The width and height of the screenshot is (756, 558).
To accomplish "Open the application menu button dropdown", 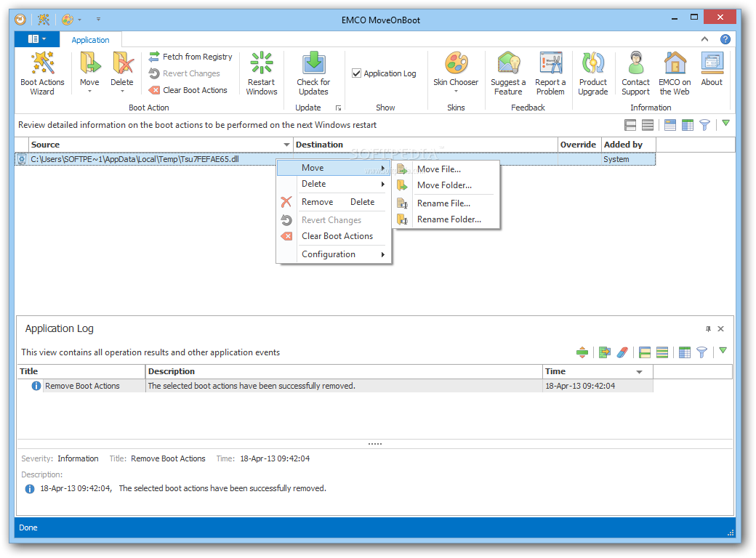I will coord(37,39).
